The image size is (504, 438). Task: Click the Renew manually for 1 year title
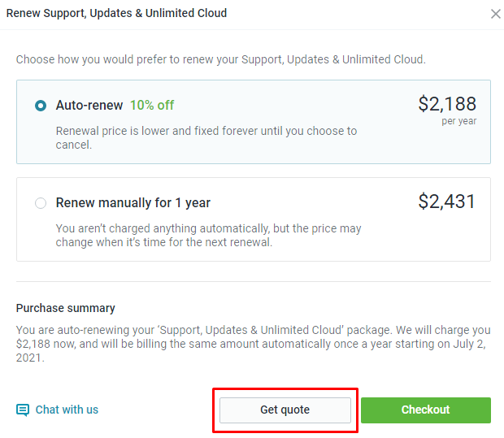133,203
